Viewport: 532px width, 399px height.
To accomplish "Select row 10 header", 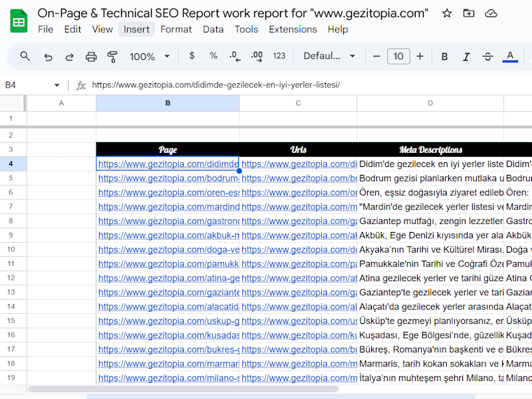I will [11, 249].
